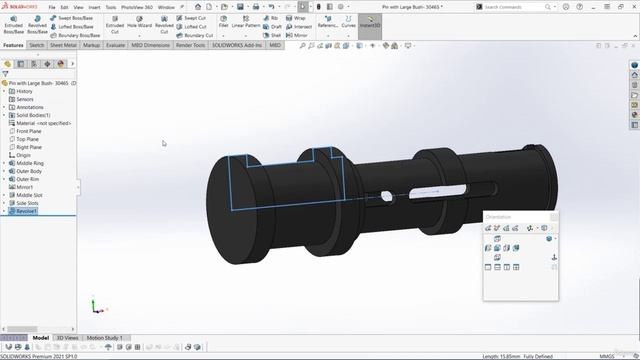Open the Help question mark icon
This screenshot has height=360, width=640.
(579, 7)
